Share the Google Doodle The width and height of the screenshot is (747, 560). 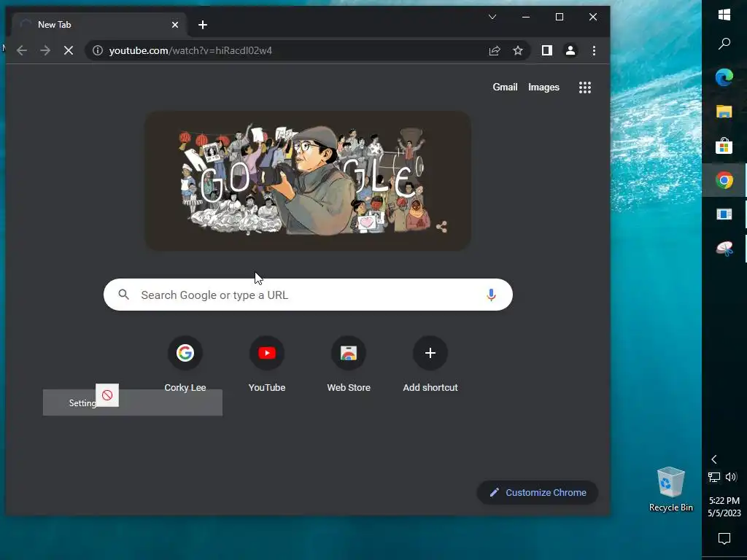click(441, 227)
